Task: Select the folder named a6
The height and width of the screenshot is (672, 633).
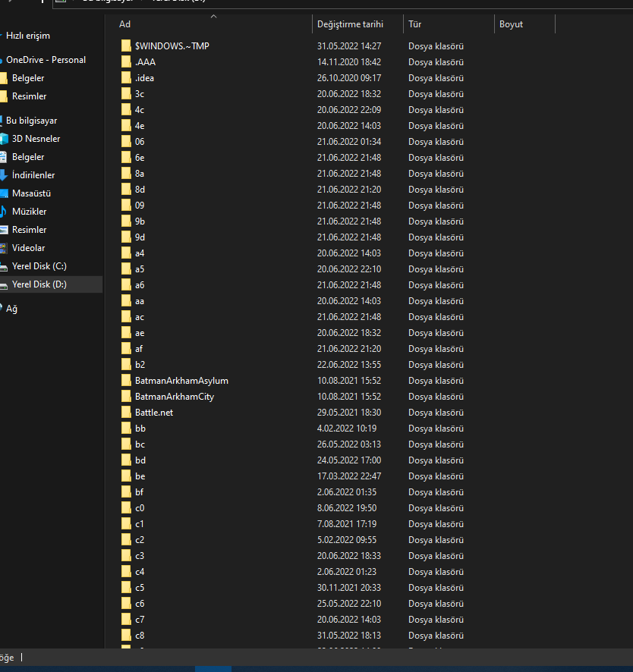Action: coord(140,285)
